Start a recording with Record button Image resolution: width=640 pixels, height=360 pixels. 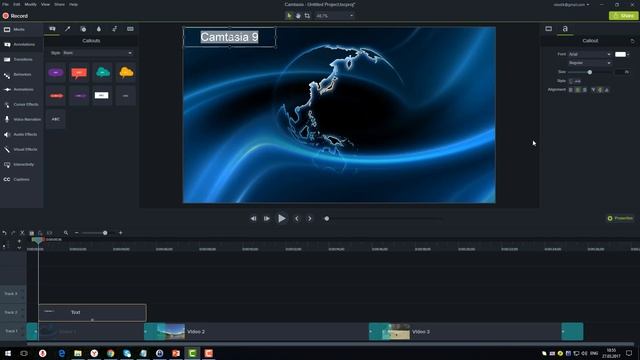point(15,16)
